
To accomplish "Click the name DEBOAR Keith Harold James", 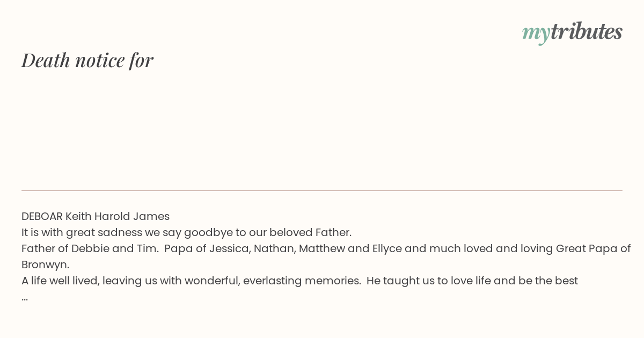I will [x=96, y=216].
